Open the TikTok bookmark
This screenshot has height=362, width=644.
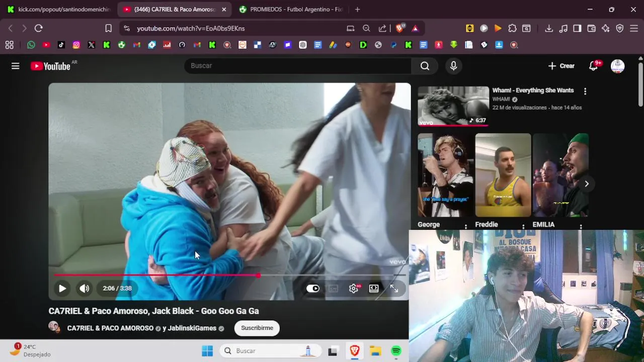tap(61, 45)
